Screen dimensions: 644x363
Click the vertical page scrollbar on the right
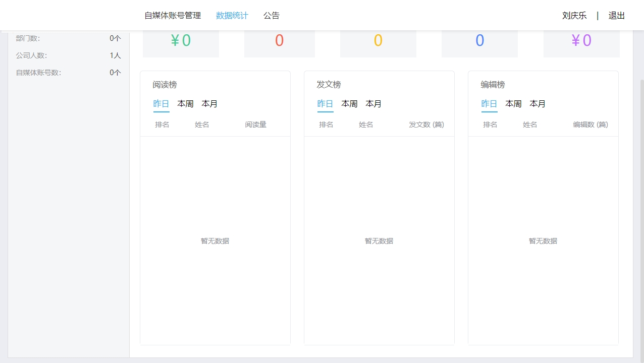tap(641, 202)
